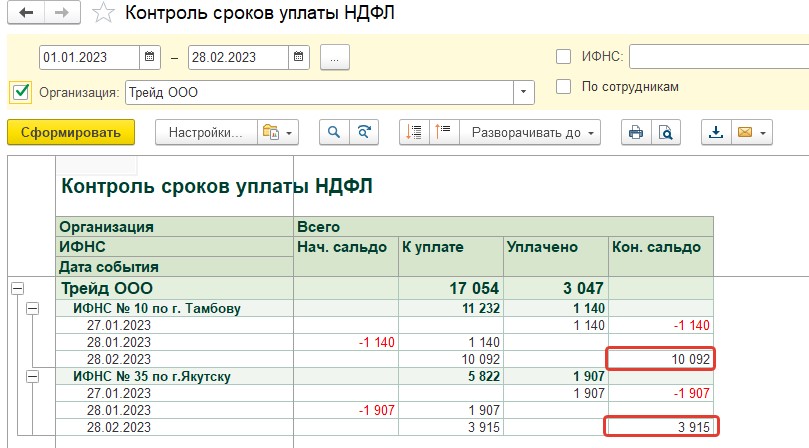Enable the По сотрудникам checkbox

(563, 87)
